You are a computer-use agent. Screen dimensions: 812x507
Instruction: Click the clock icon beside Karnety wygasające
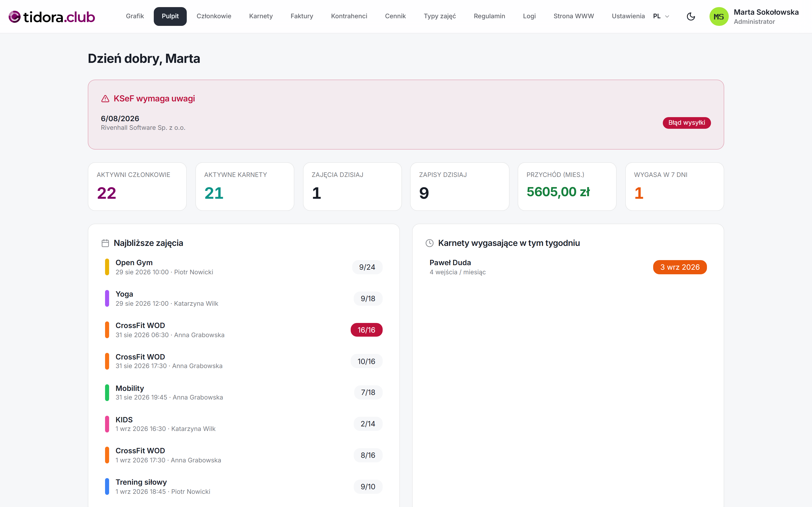click(430, 243)
